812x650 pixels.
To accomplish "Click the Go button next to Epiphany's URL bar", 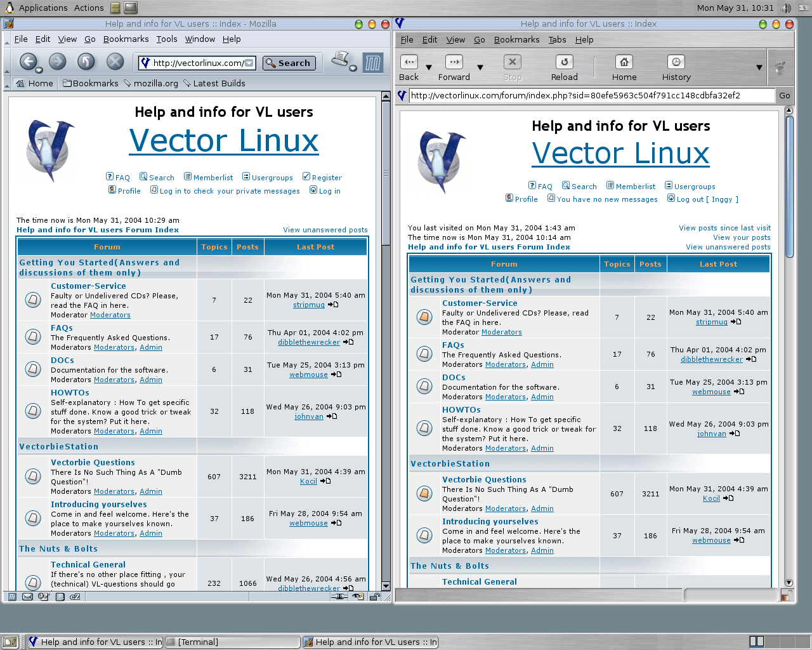I will (785, 95).
